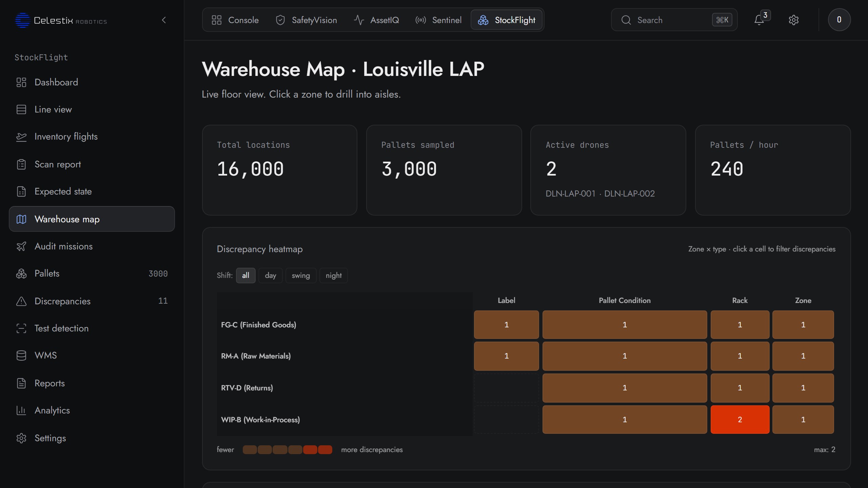Switch to the Console tab
Screen dimensions: 868x488
[x=235, y=20]
